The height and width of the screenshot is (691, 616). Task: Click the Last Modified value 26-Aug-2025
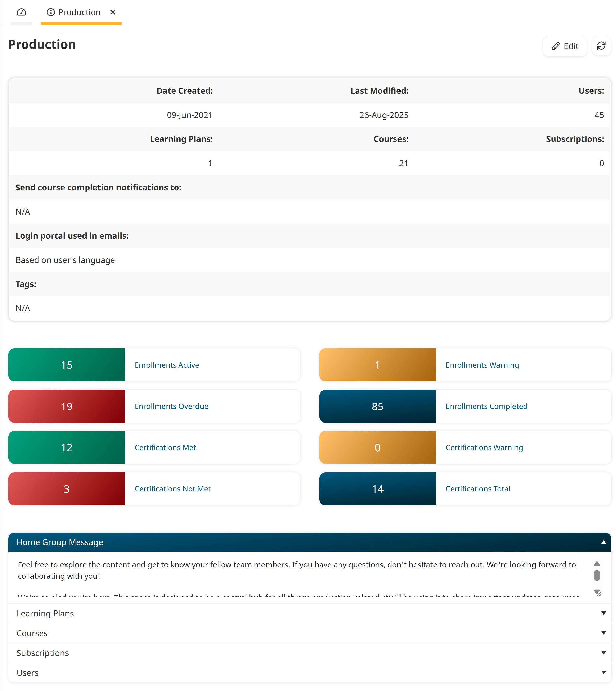[x=384, y=115]
